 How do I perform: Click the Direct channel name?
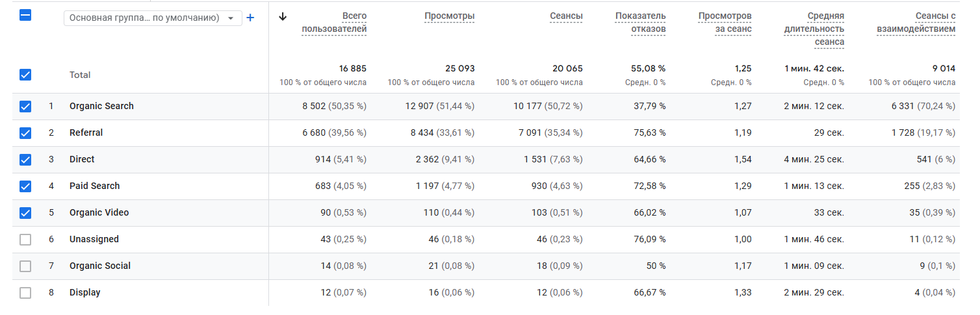coord(82,159)
